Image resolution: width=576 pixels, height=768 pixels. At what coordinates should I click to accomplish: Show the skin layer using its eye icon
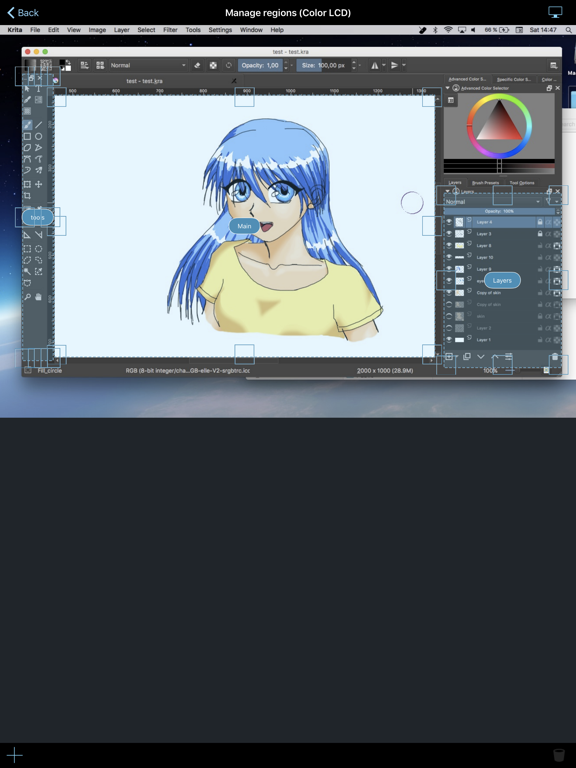click(x=449, y=316)
